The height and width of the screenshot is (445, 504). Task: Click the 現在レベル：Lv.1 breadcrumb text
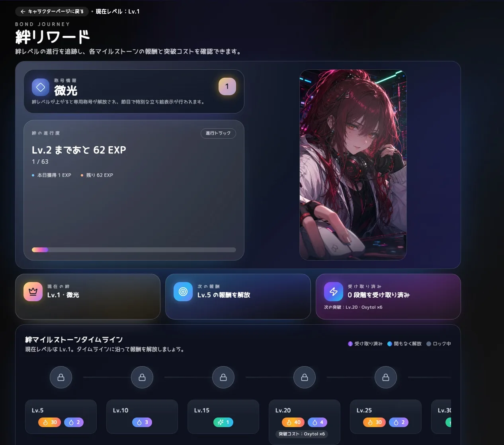coord(118,12)
